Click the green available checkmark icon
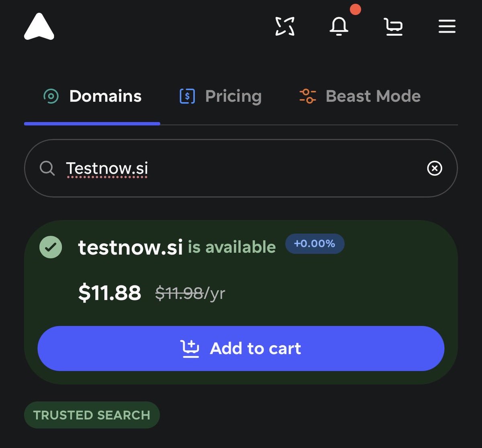482x448 pixels. 51,247
